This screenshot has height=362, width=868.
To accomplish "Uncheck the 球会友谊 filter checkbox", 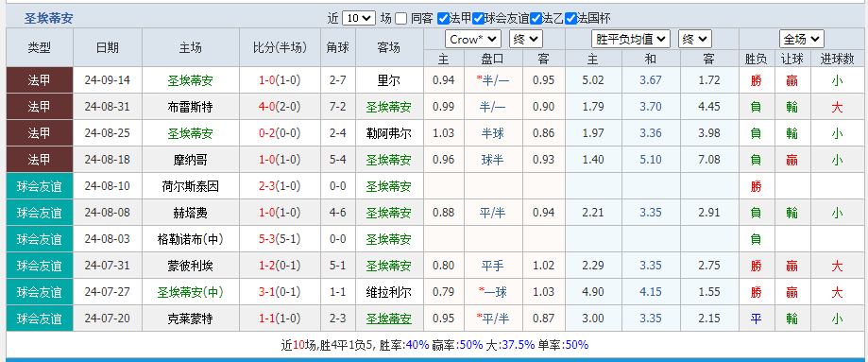I will (x=478, y=18).
